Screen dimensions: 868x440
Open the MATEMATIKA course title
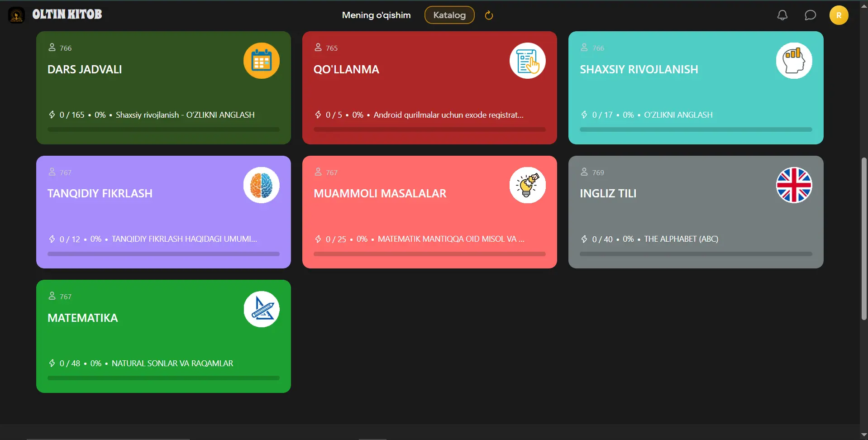[83, 318]
